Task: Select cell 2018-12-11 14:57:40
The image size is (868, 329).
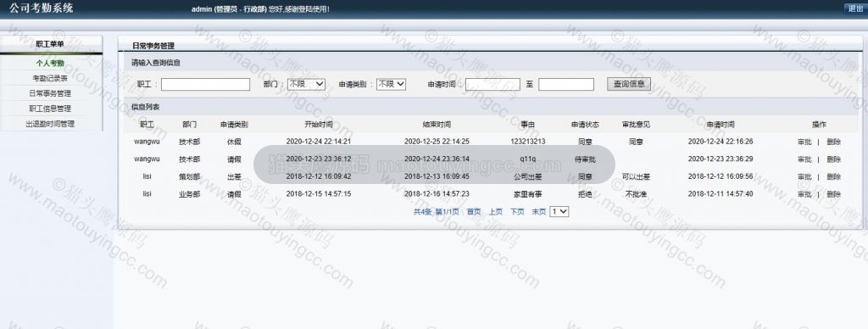Action: tap(721, 194)
